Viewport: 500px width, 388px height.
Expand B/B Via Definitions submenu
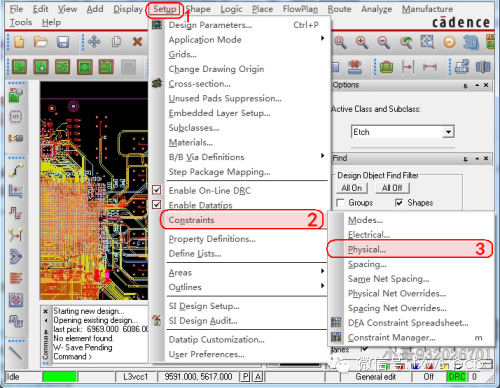pyautogui.click(x=322, y=156)
